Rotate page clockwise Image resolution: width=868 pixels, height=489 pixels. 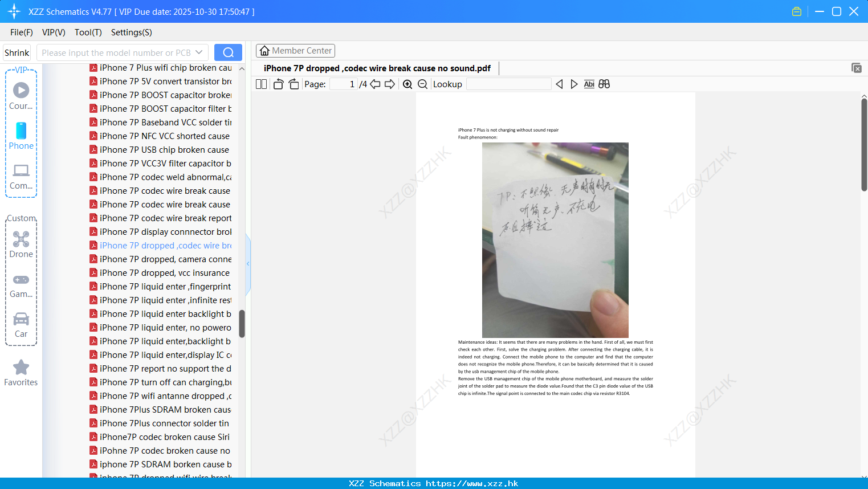[294, 84]
